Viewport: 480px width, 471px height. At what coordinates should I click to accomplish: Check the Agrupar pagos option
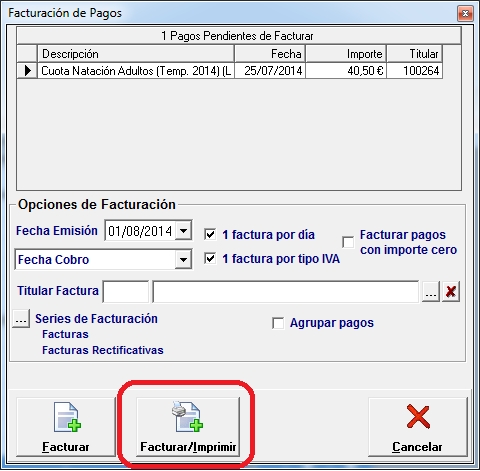click(278, 323)
